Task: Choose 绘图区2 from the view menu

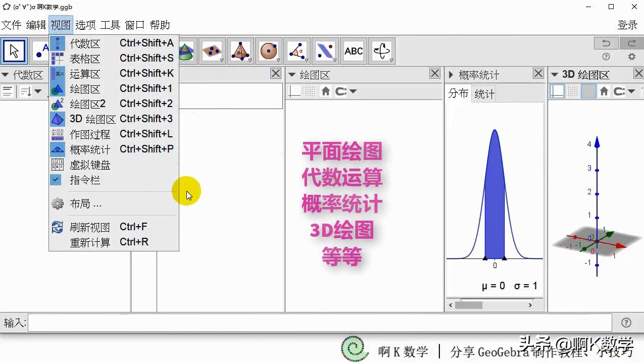Action: [114, 104]
